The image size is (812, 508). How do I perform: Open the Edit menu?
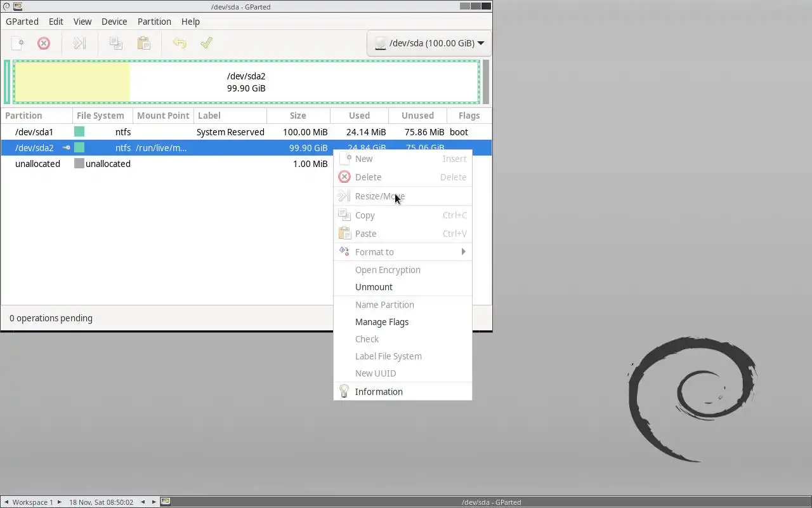56,22
